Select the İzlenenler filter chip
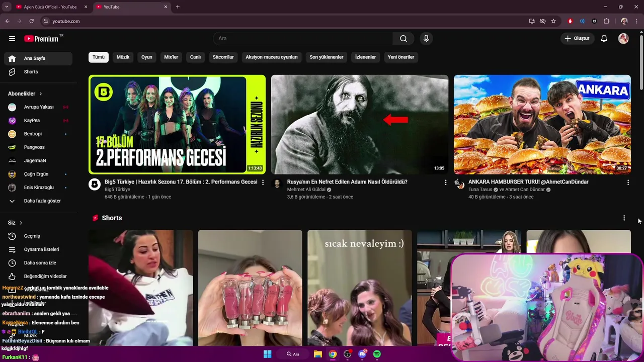The width and height of the screenshot is (644, 362). [x=366, y=57]
